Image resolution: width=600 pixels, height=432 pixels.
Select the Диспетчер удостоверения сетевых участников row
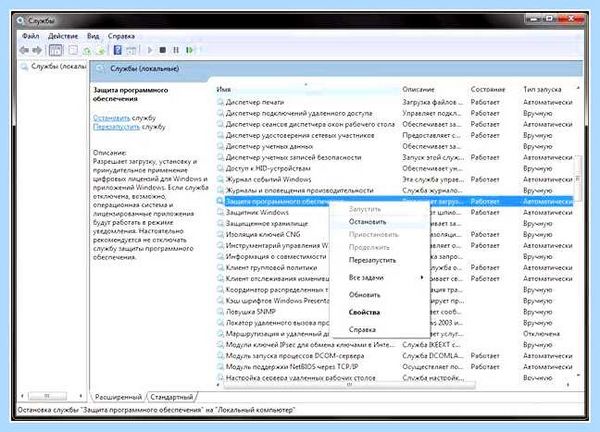[395, 135]
